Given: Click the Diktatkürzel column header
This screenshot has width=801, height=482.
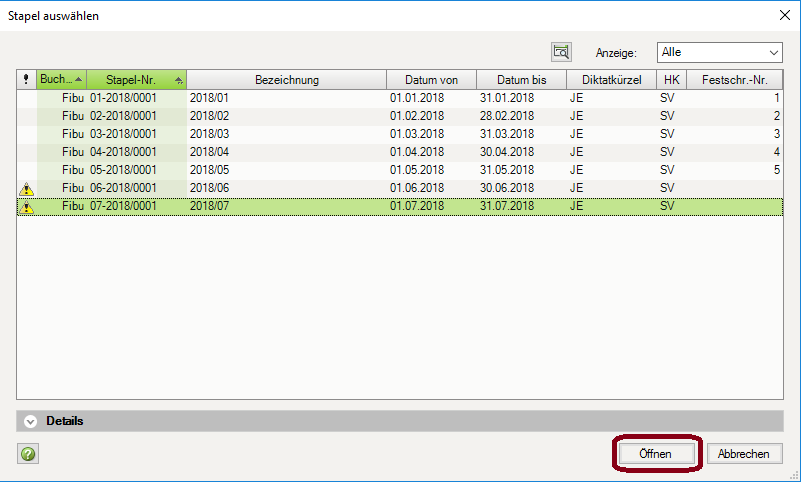Looking at the screenshot, I should click(611, 80).
